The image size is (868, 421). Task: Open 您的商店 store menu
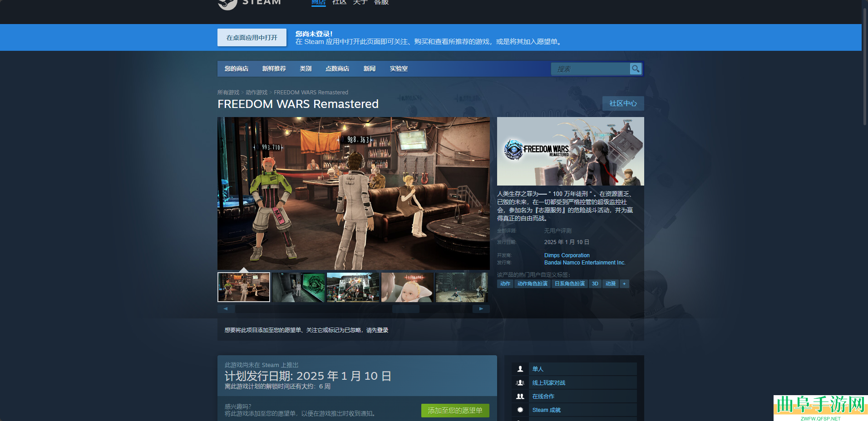click(x=237, y=69)
